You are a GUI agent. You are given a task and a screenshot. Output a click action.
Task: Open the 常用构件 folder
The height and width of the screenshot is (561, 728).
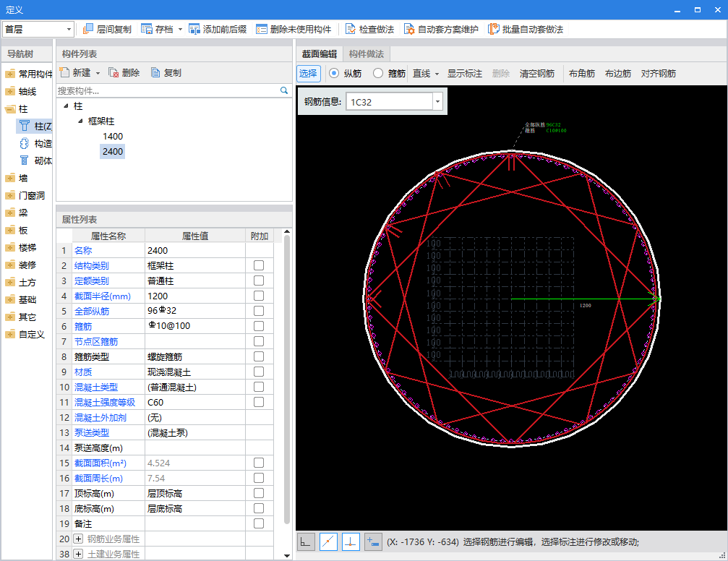(x=9, y=74)
